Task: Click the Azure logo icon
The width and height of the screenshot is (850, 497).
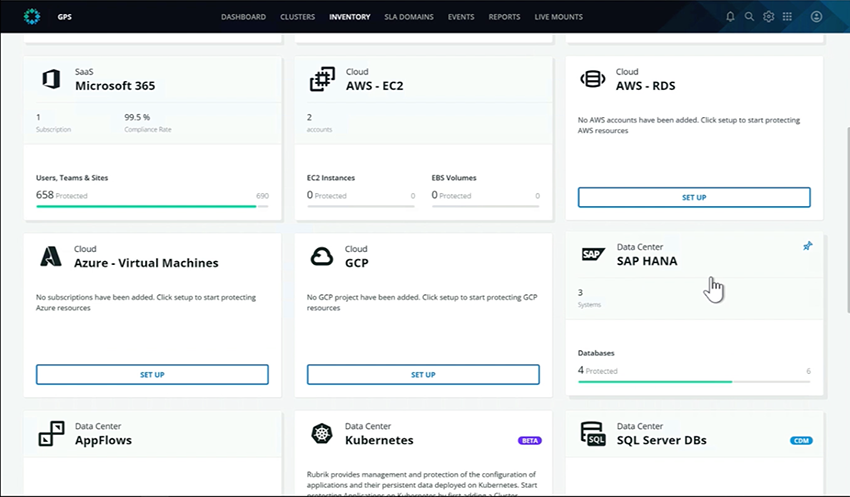Action: [x=51, y=256]
